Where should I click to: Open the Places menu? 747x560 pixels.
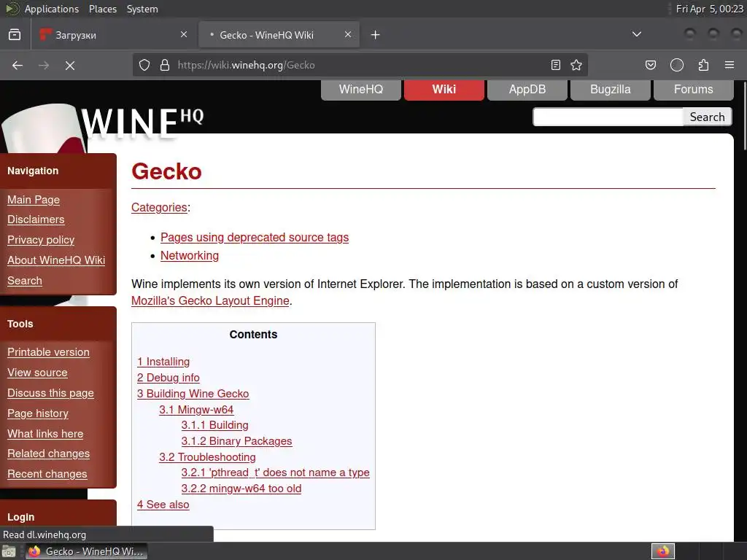tap(102, 9)
